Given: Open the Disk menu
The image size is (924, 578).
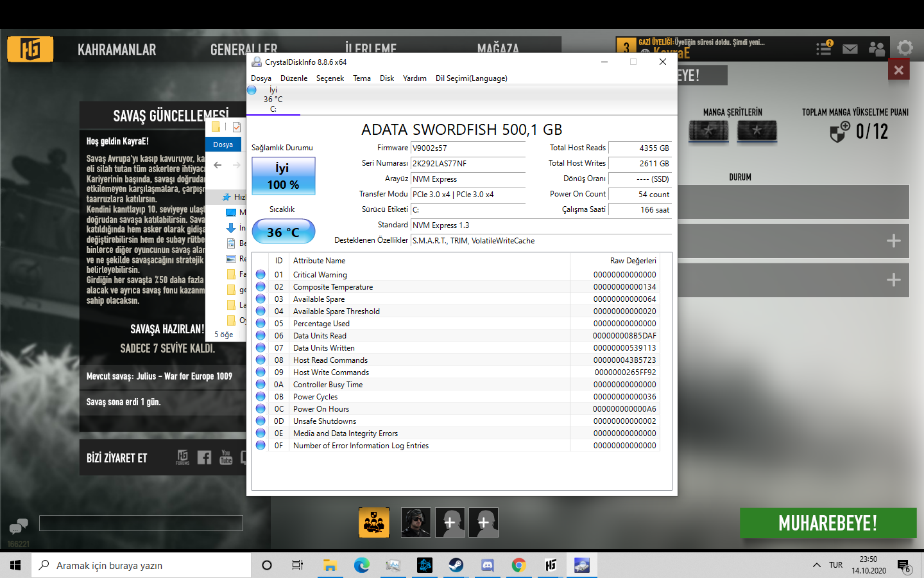Looking at the screenshot, I should pyautogui.click(x=387, y=78).
